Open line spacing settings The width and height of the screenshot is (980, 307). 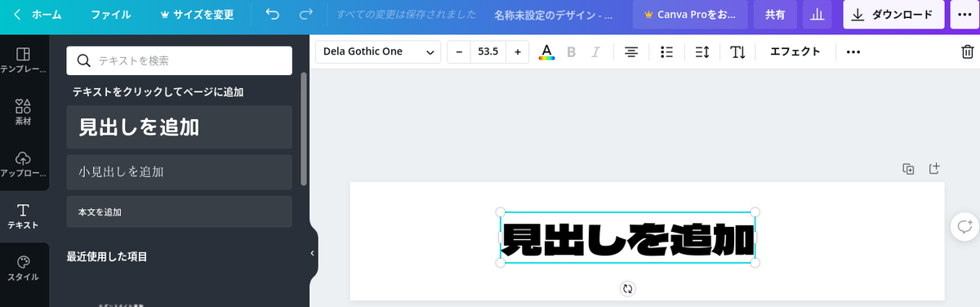(702, 51)
